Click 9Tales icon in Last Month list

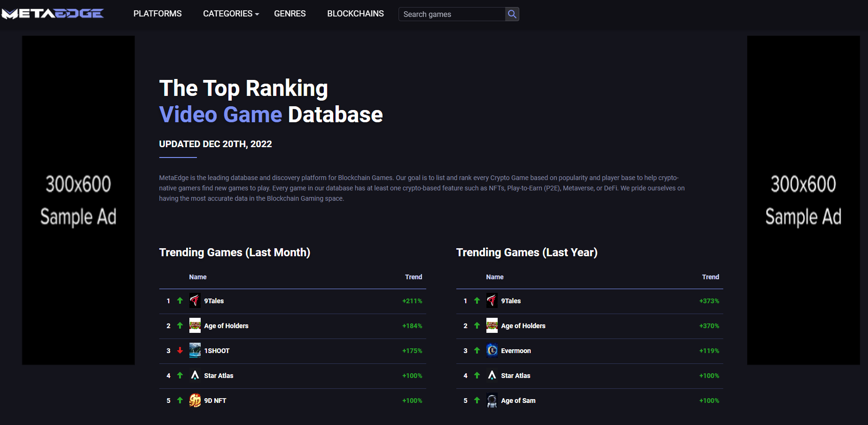pos(195,301)
